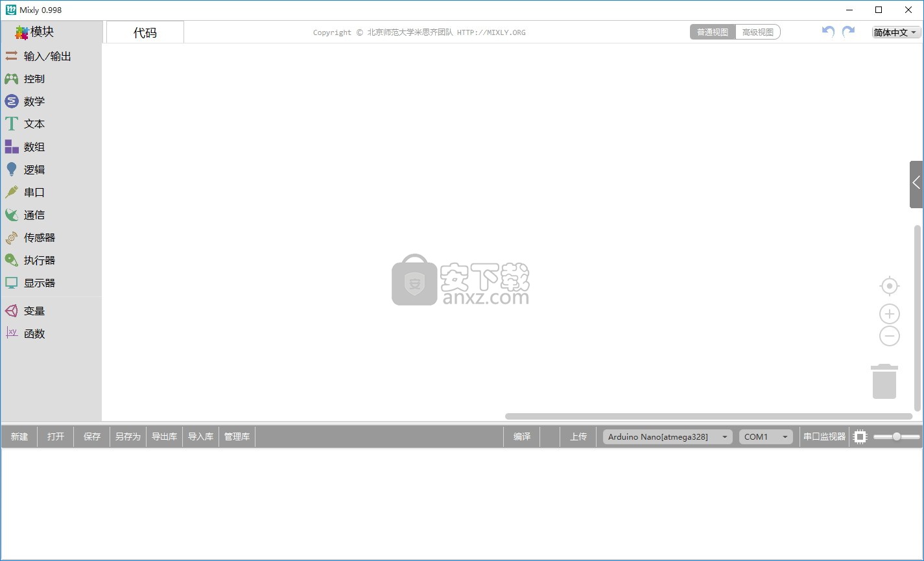Click the 打开 button

[56, 437]
